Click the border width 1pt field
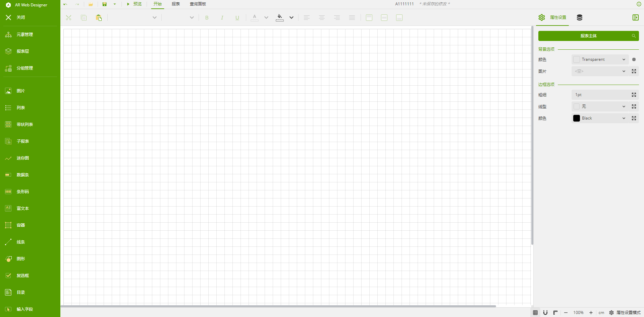644x317 pixels. pyautogui.click(x=600, y=95)
